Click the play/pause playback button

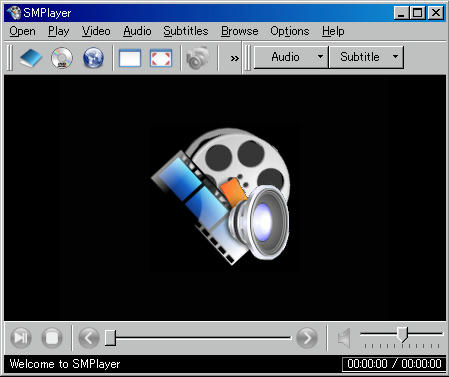(21, 338)
